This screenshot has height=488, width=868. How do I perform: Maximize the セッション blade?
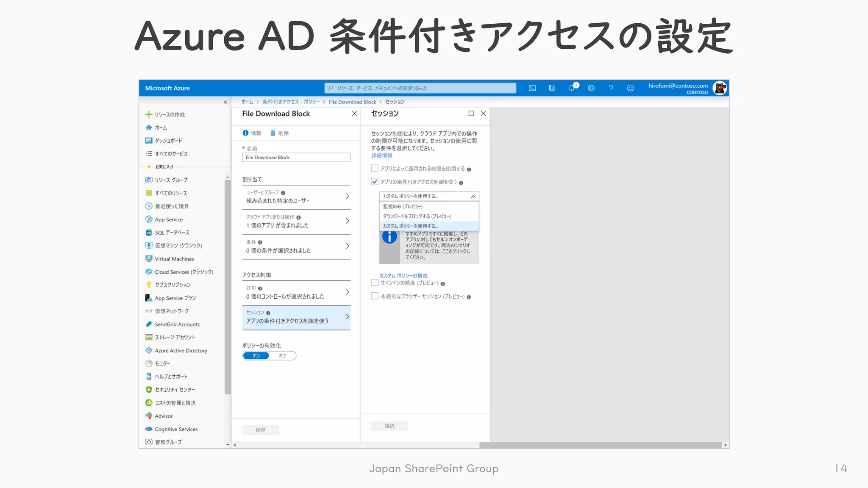[471, 114]
